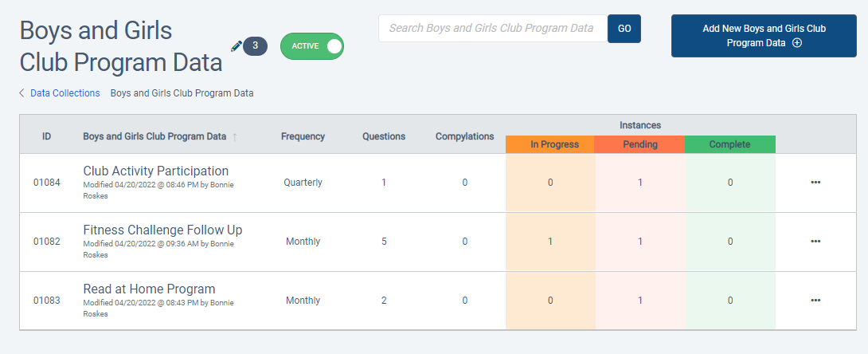Select the In Progress instances column header

point(549,144)
